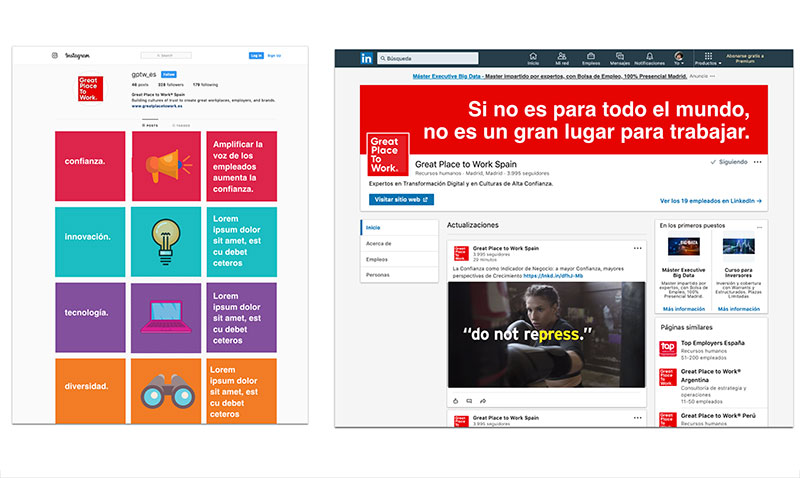This screenshot has width=800, height=478.
Task: Comment on post via speech bubble icon
Action: pos(469,401)
